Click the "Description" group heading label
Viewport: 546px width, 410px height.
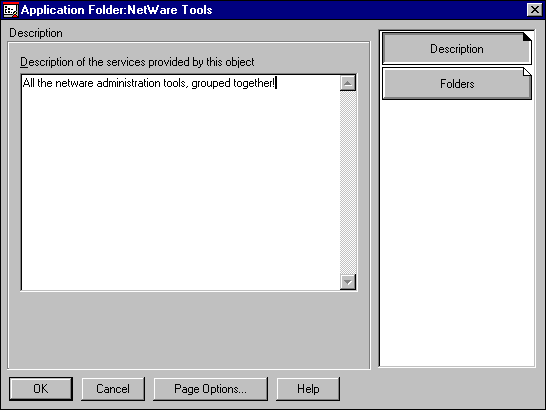[36, 33]
